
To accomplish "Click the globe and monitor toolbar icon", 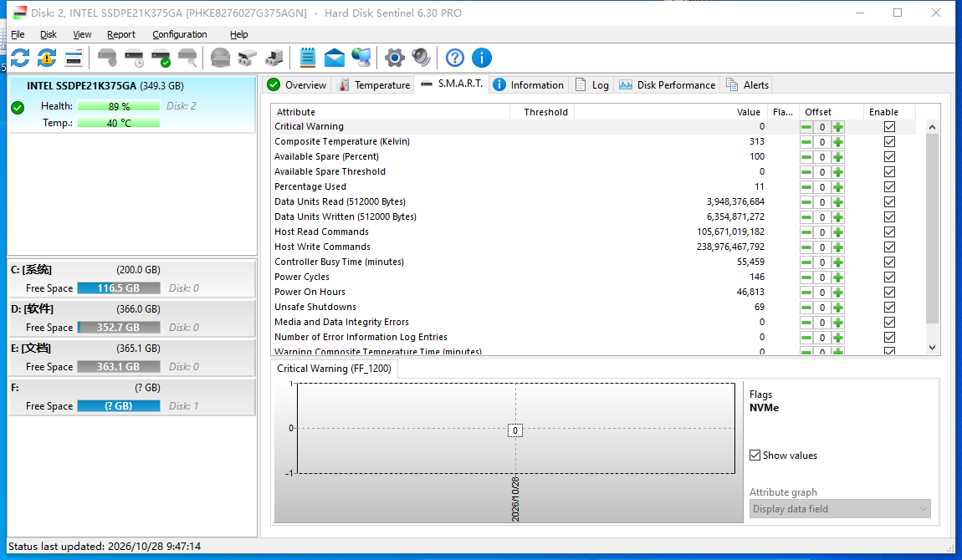I will [x=361, y=58].
